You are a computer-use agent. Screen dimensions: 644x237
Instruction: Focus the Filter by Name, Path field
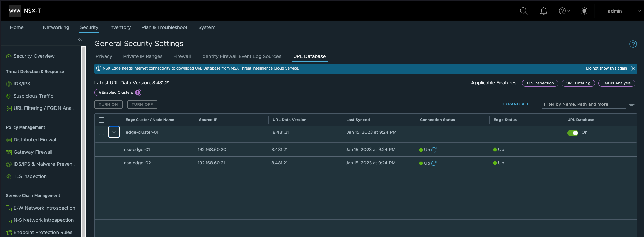(x=584, y=104)
